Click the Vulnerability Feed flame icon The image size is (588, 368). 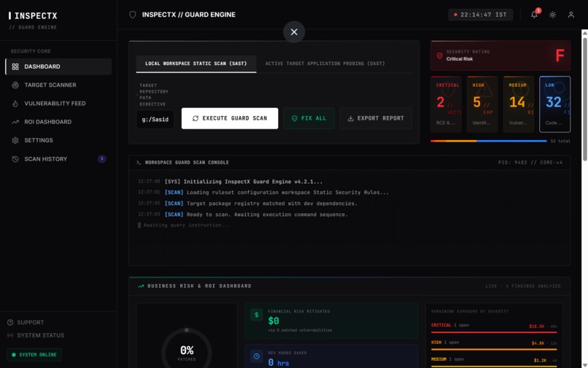(x=15, y=103)
